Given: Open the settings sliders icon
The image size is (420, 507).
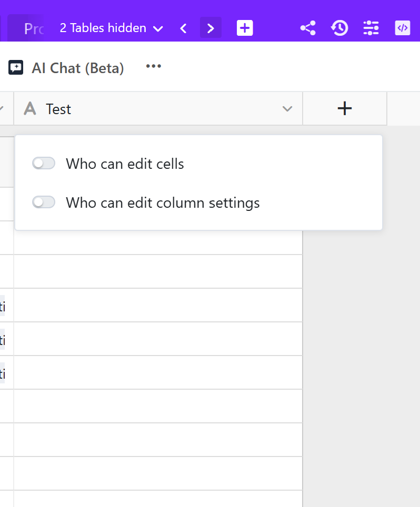Looking at the screenshot, I should [x=371, y=28].
